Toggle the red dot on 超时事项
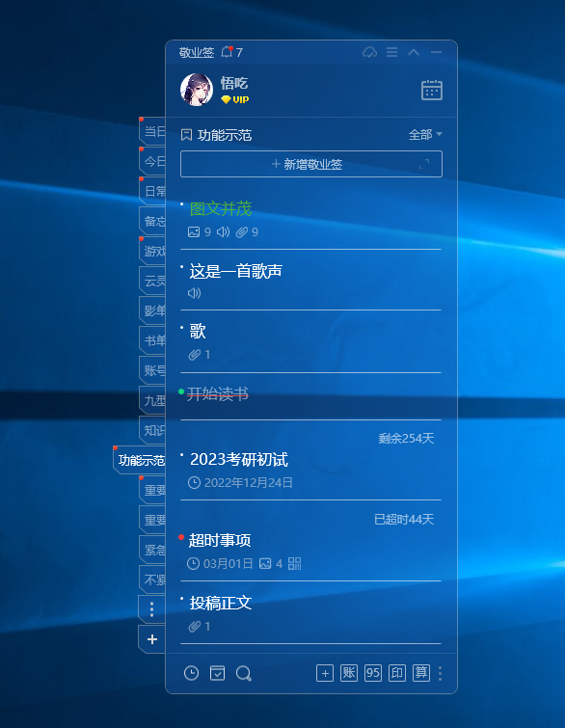Viewport: 565px width, 728px height. tap(181, 537)
